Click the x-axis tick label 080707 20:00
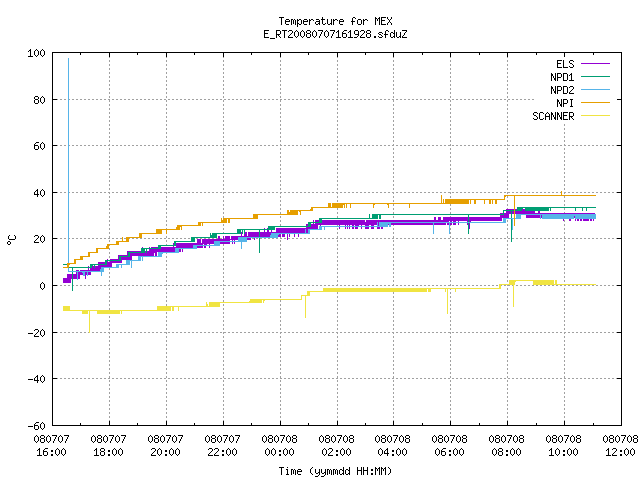Viewport: 640px width, 480px height. 165,446
